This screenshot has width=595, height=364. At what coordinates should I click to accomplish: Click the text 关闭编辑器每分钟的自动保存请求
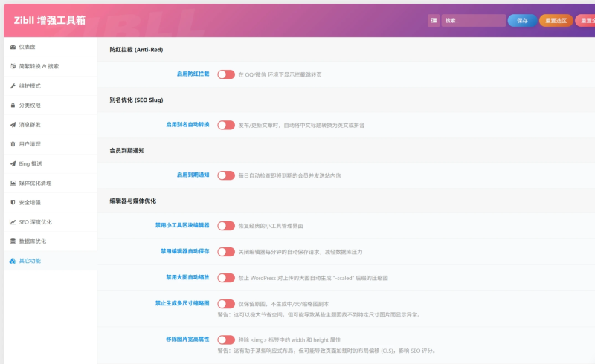278,252
